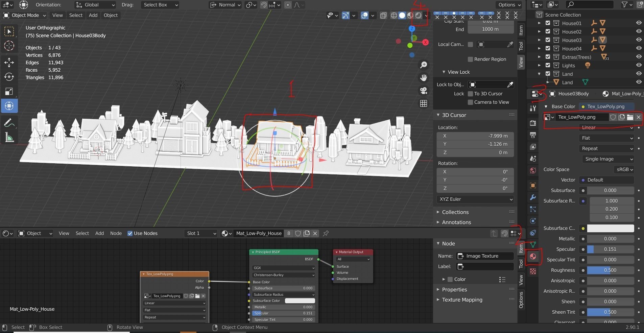Viewport: 644px width, 333px height.
Task: Hide Lights collection in viewport
Action: pos(639,65)
